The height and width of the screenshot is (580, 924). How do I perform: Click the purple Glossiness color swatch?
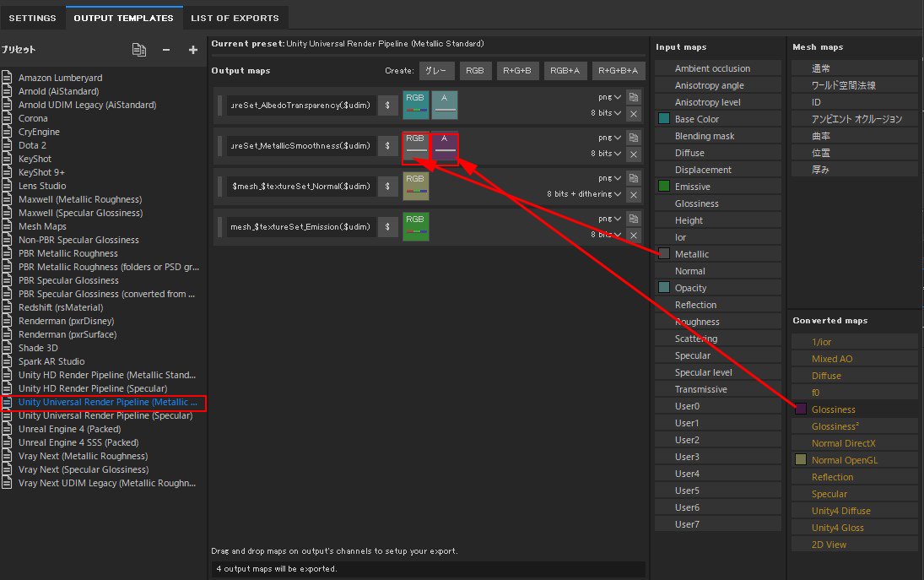[801, 409]
